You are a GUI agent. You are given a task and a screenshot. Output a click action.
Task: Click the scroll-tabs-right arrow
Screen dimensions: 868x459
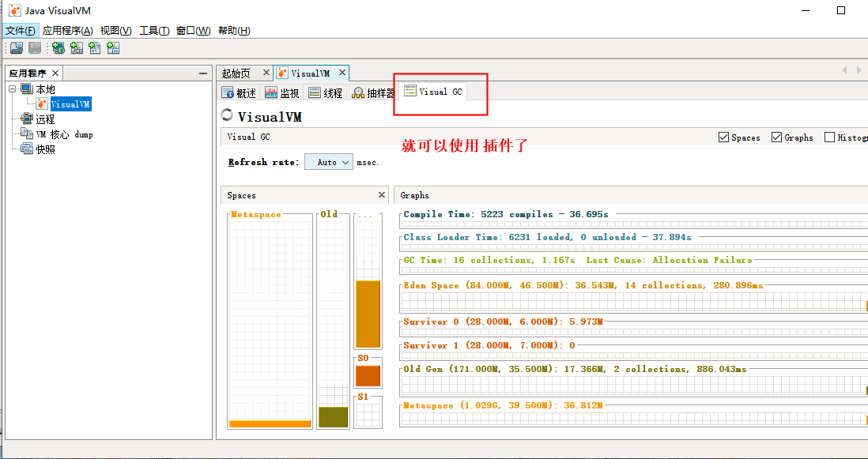point(859,70)
